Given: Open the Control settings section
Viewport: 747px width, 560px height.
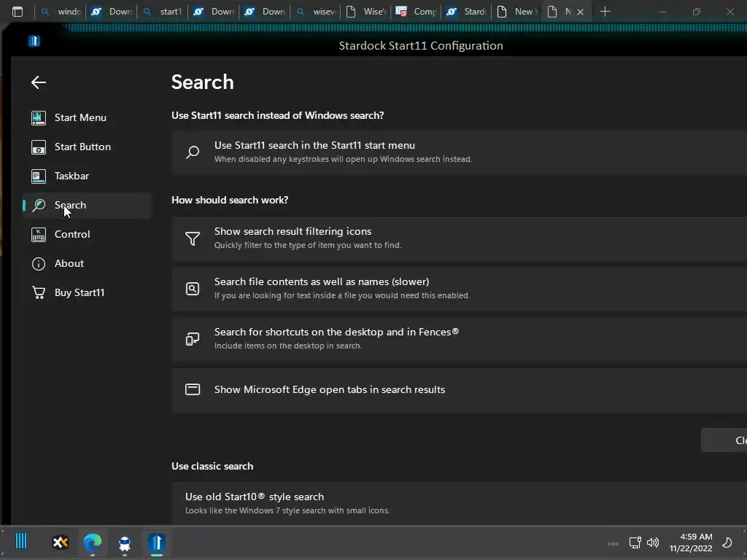Looking at the screenshot, I should point(87,234).
